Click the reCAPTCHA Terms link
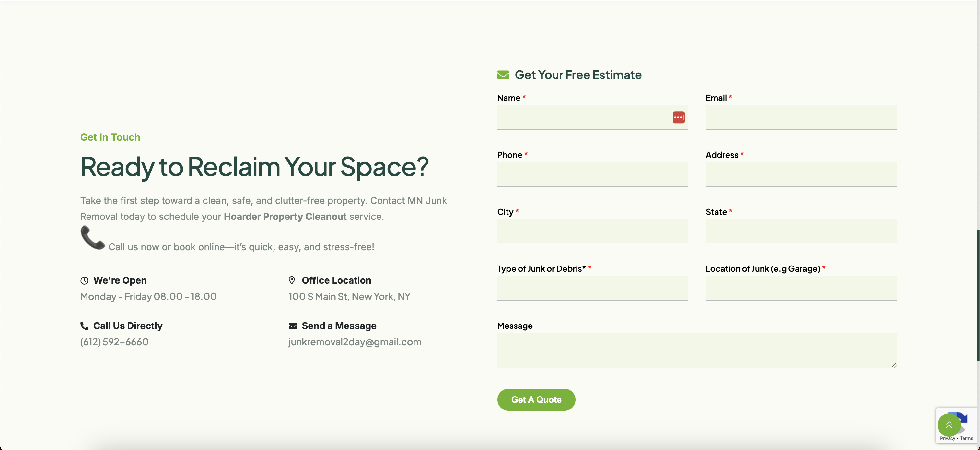This screenshot has width=980, height=450. pyautogui.click(x=966, y=439)
